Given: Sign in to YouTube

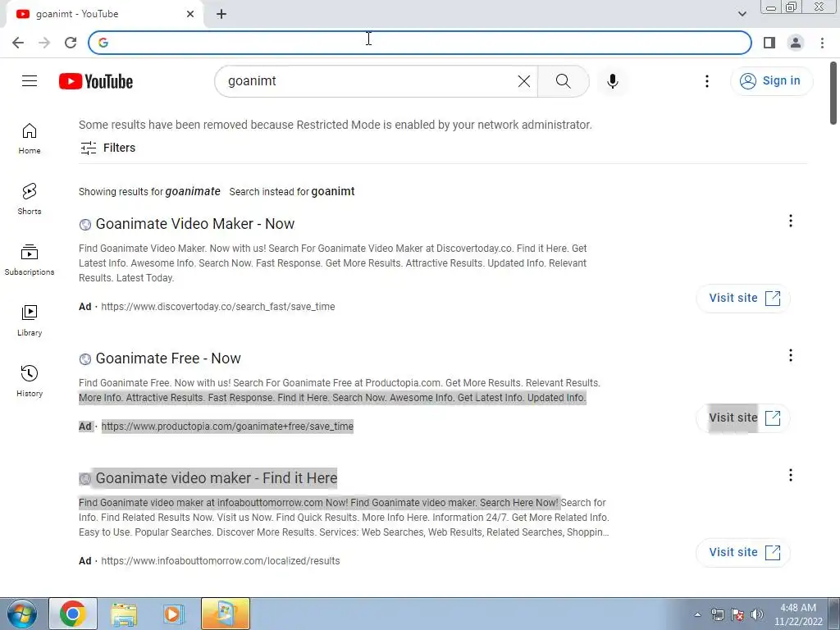Looking at the screenshot, I should coord(771,81).
